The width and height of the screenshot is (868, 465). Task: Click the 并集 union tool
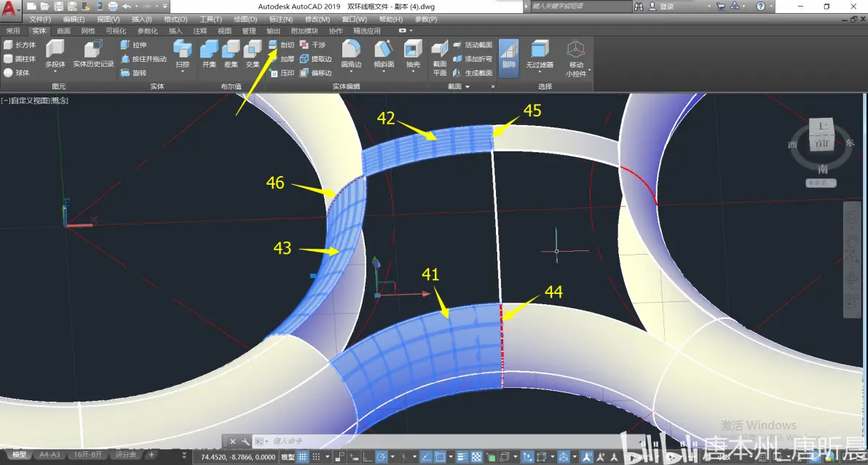pos(209,54)
